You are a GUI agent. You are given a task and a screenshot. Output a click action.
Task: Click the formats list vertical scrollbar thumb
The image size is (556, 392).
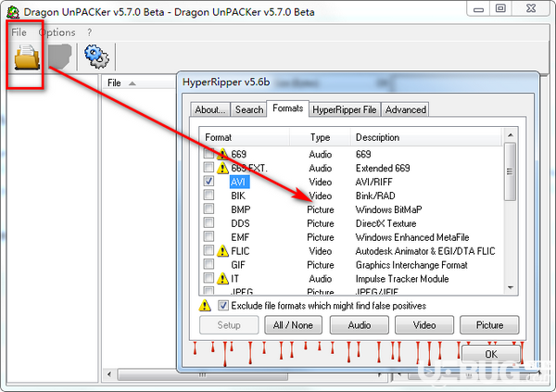click(510, 171)
